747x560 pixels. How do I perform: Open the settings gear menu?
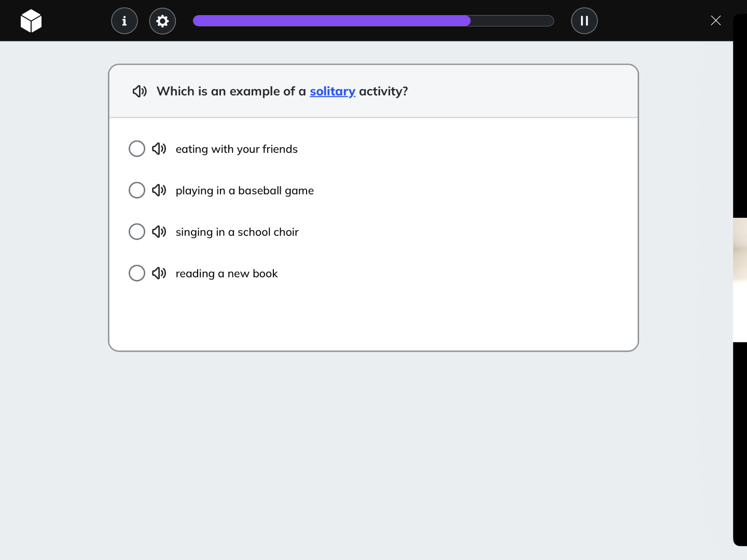pos(162,21)
